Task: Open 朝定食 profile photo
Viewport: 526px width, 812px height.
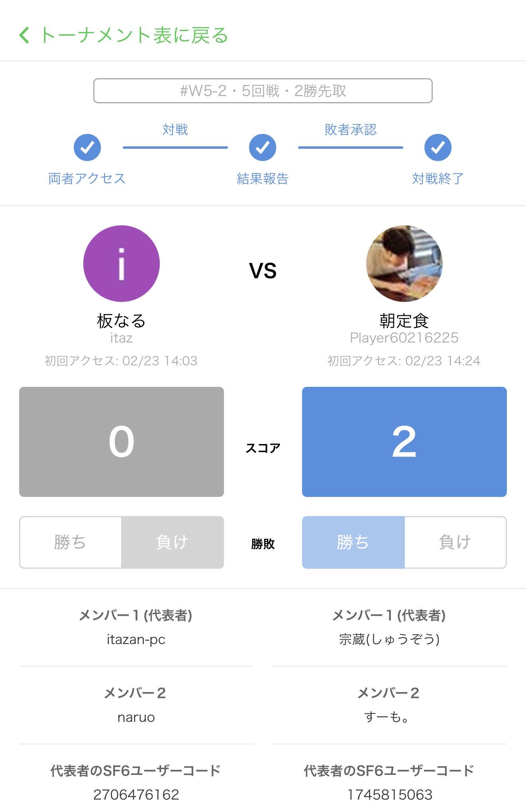Action: pos(404,264)
